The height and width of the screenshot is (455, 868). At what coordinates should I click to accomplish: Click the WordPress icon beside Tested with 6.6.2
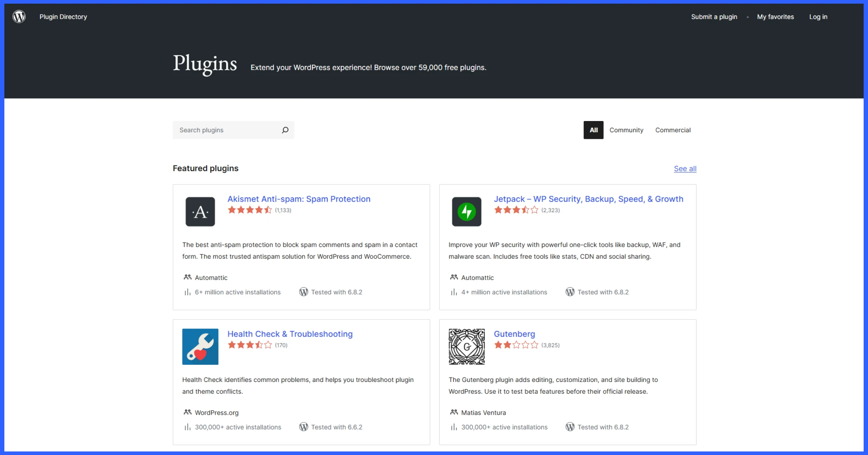tap(304, 427)
